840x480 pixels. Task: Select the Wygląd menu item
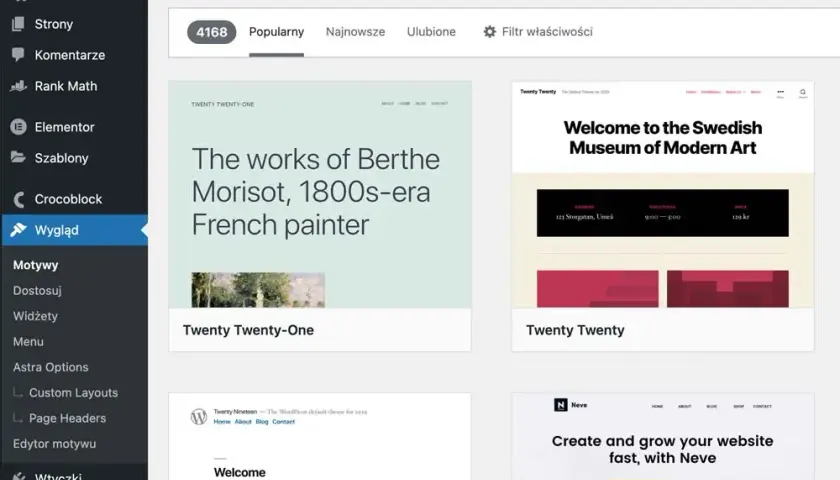coord(75,230)
